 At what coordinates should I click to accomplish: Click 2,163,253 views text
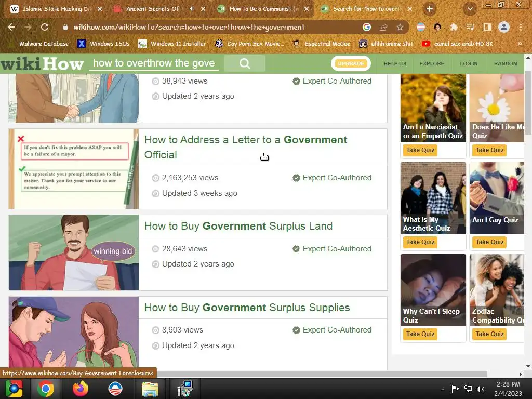pos(190,178)
